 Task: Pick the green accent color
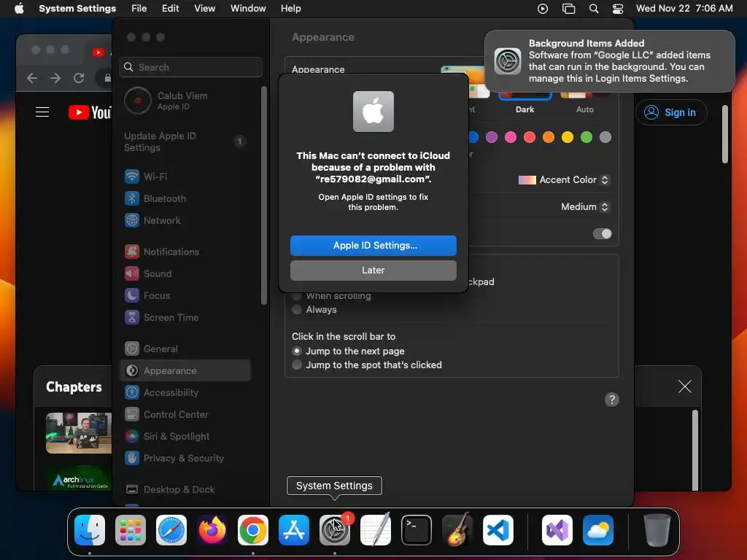[587, 138]
